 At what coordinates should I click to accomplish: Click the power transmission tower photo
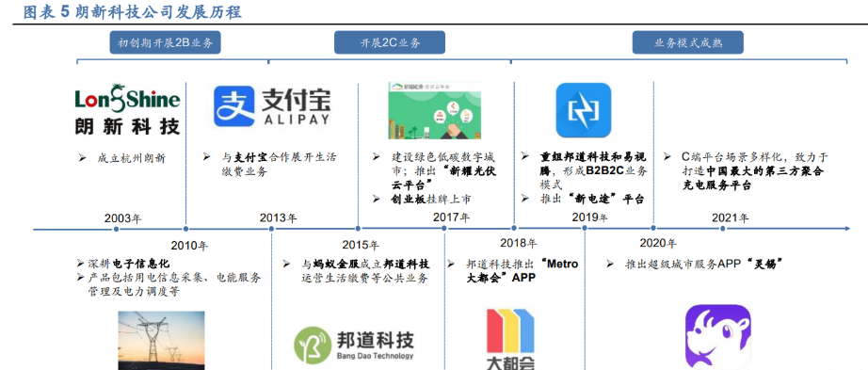tap(161, 340)
